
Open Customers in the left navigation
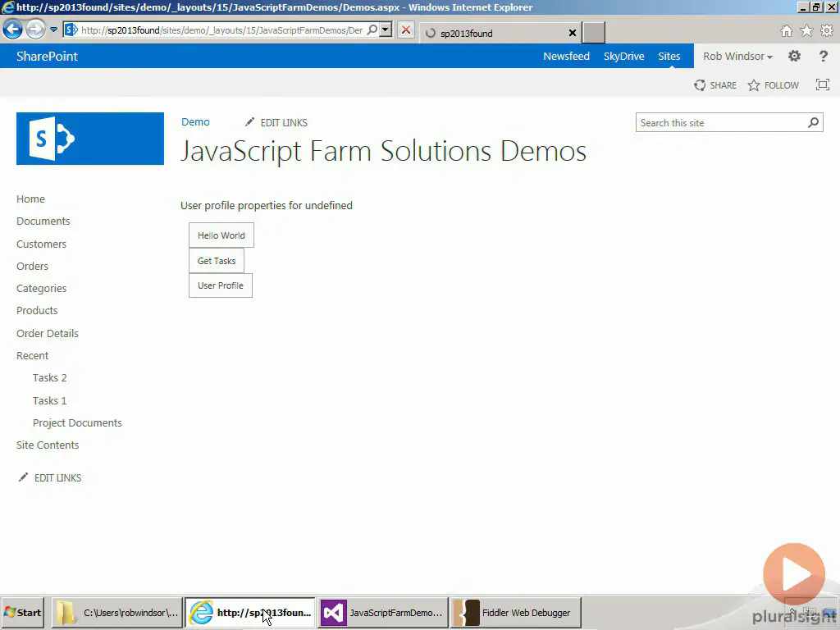point(41,244)
